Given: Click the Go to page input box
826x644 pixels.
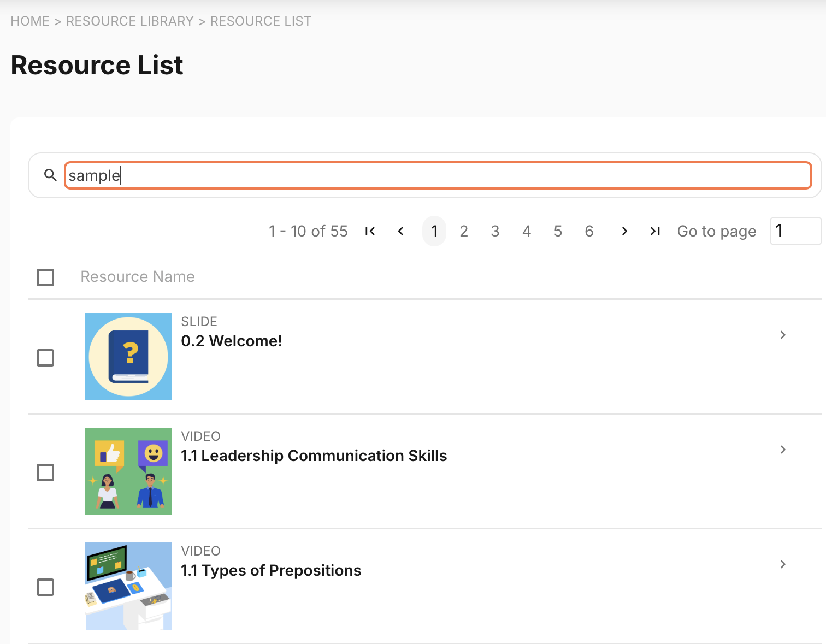Looking at the screenshot, I should 795,231.
